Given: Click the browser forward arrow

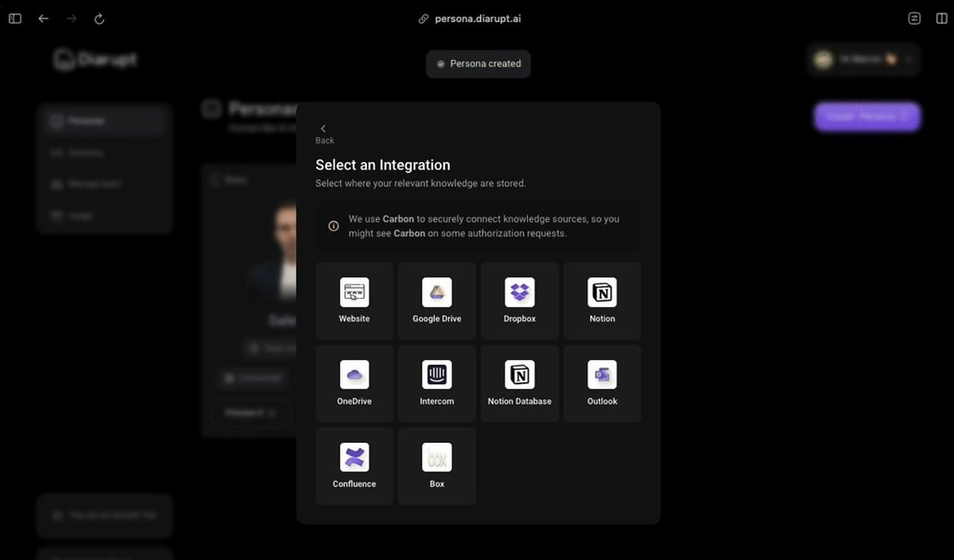Looking at the screenshot, I should tap(72, 19).
